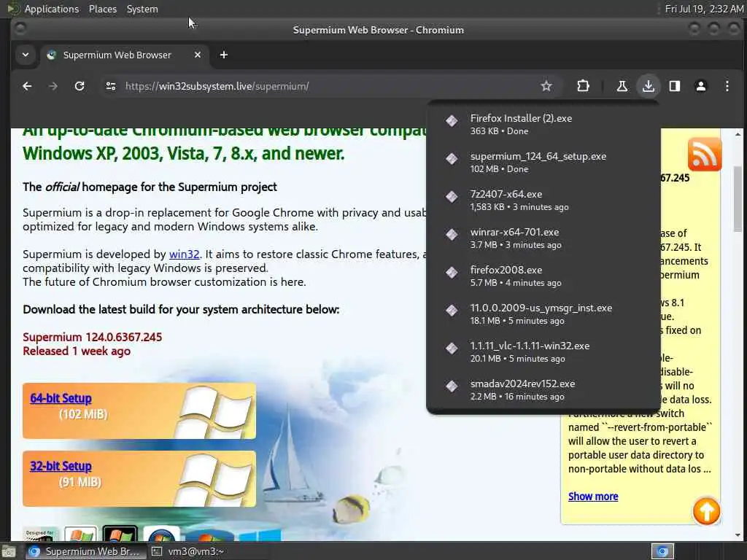Click the clock showing Fri Jul 19
Screen dimensions: 747x560
point(704,9)
